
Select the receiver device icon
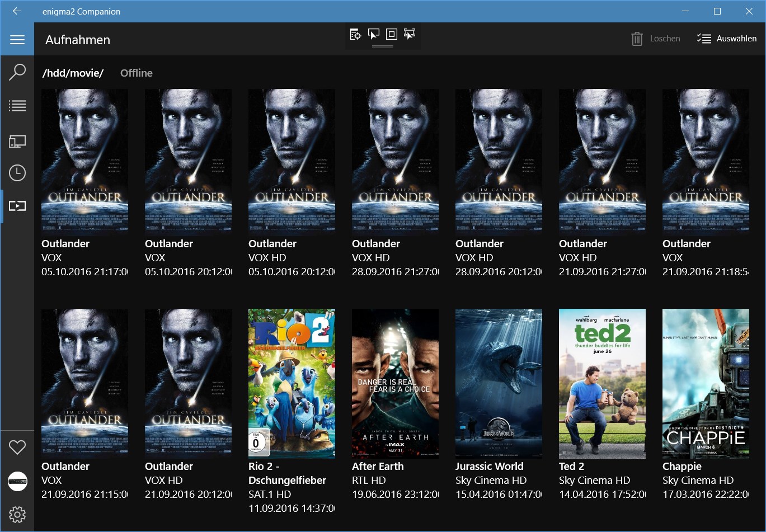17,481
